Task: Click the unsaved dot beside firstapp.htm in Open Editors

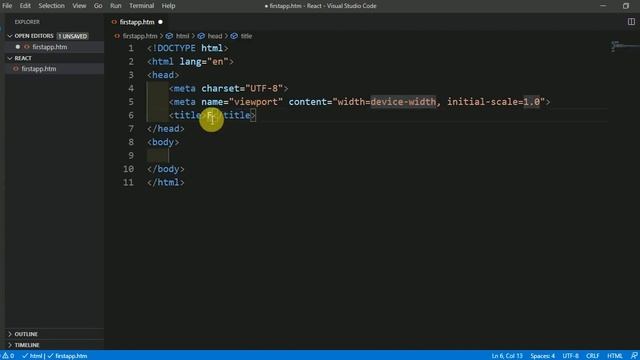Action: click(18, 47)
